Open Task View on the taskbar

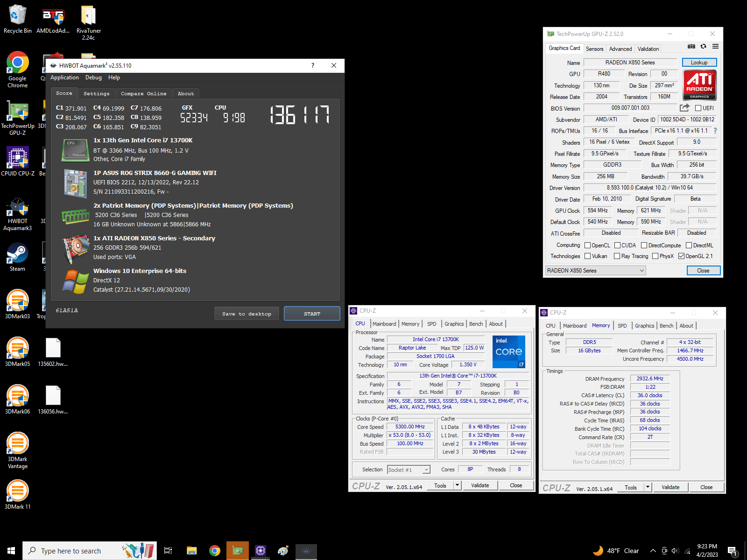pyautogui.click(x=168, y=551)
